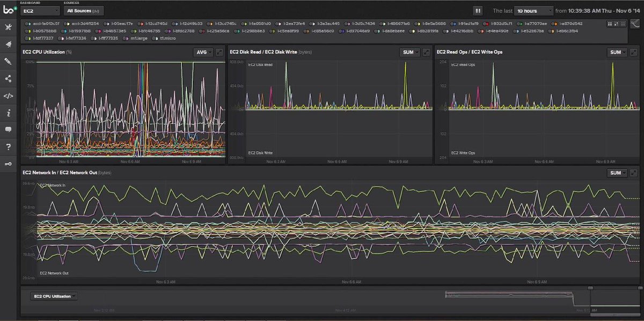
Task: Open the EC2 CPU Utilization metric picker
Action: click(54, 295)
